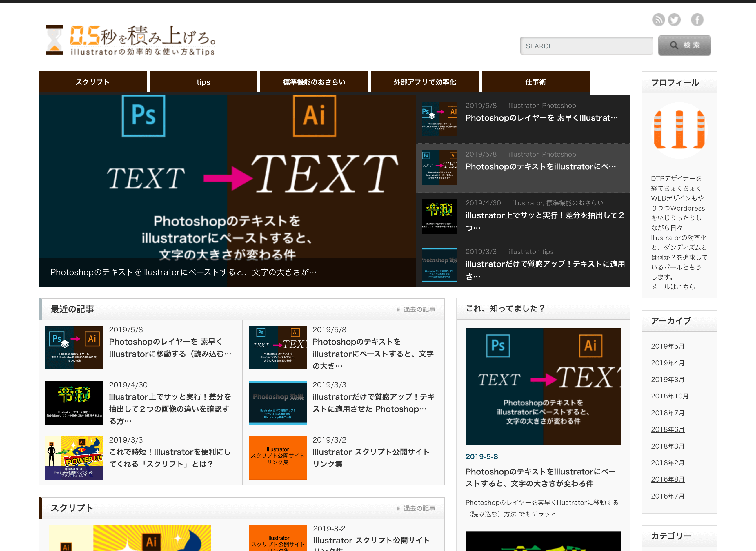The height and width of the screenshot is (551, 756).
Task: Open the RSS feed icon
Action: pyautogui.click(x=658, y=20)
